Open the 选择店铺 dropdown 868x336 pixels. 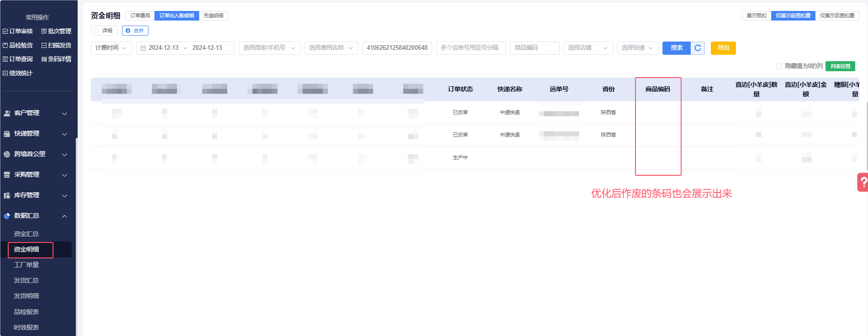click(x=588, y=48)
